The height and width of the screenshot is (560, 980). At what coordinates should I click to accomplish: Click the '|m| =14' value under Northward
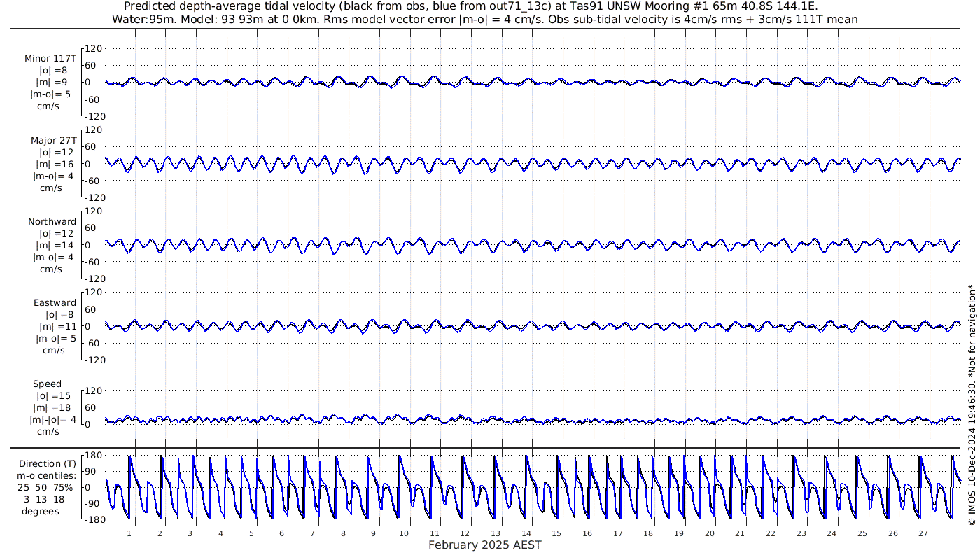tap(53, 245)
